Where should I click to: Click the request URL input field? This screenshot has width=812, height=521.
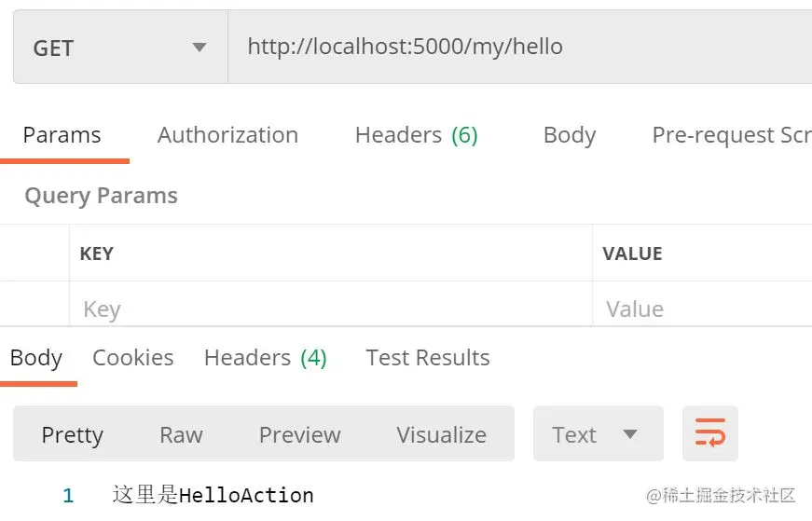click(518, 47)
